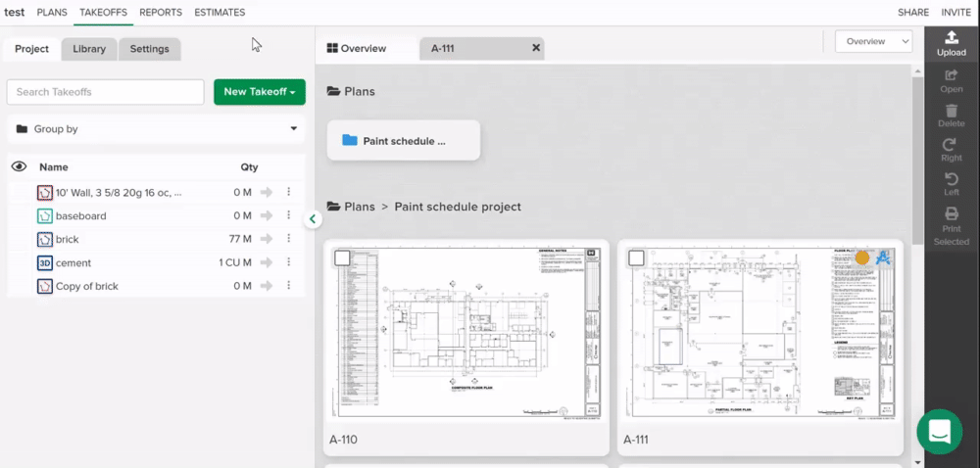Click the takeoff icon for 10' Wall row
Screen dimensions: 980x468
[44, 192]
